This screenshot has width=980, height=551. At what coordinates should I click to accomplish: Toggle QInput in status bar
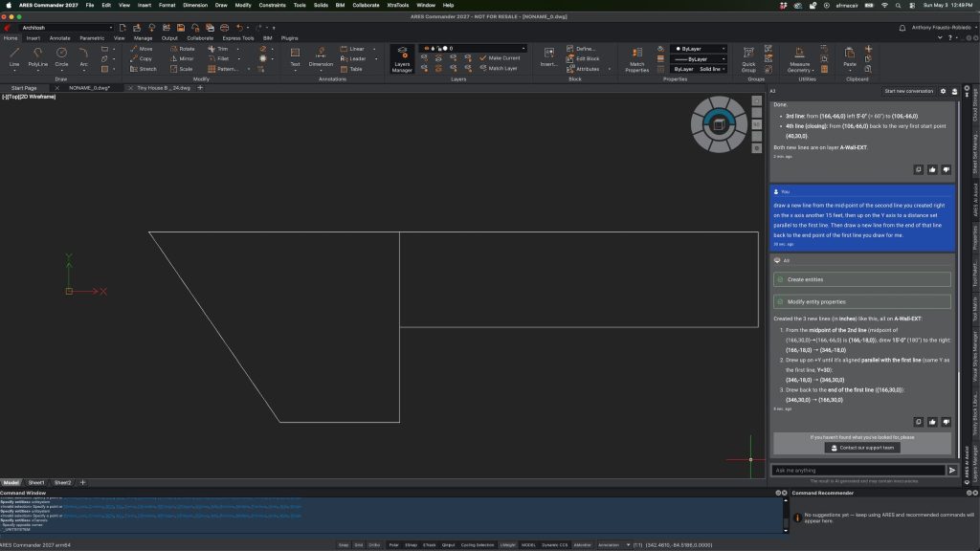[x=448, y=544]
